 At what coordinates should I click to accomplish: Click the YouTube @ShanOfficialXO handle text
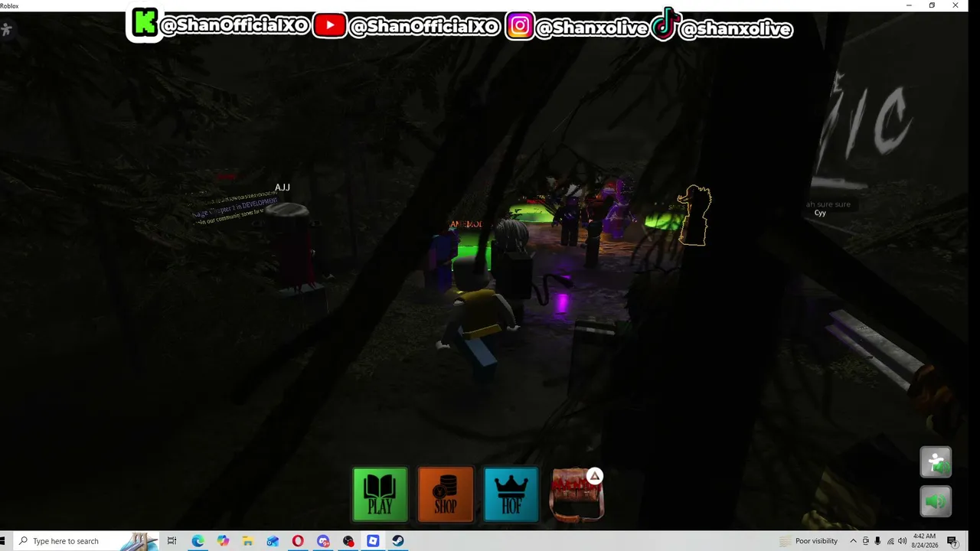424,27
